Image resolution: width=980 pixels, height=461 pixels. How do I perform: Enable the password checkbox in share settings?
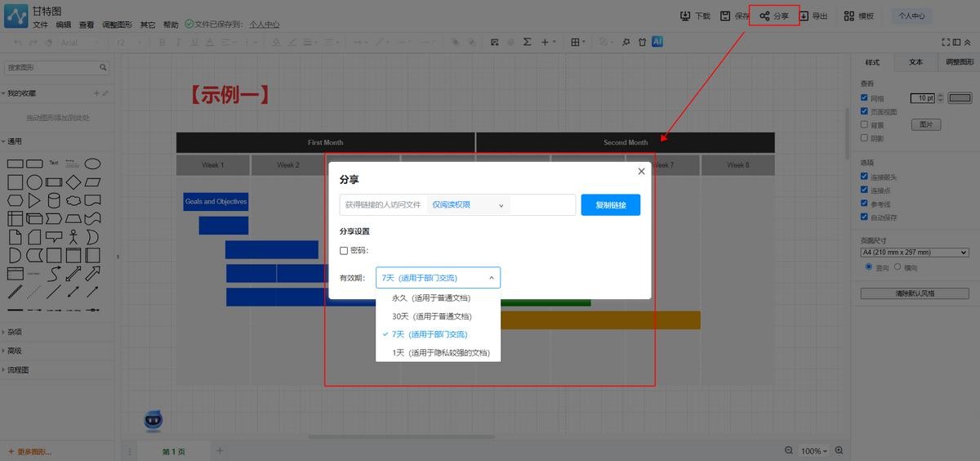344,251
